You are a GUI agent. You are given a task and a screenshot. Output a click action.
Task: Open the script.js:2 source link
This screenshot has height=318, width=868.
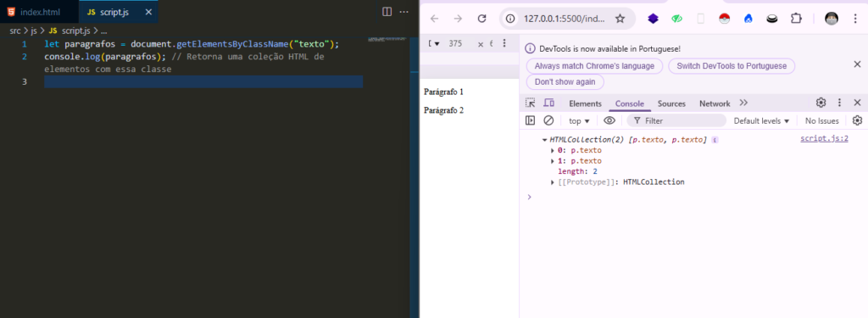pos(824,139)
